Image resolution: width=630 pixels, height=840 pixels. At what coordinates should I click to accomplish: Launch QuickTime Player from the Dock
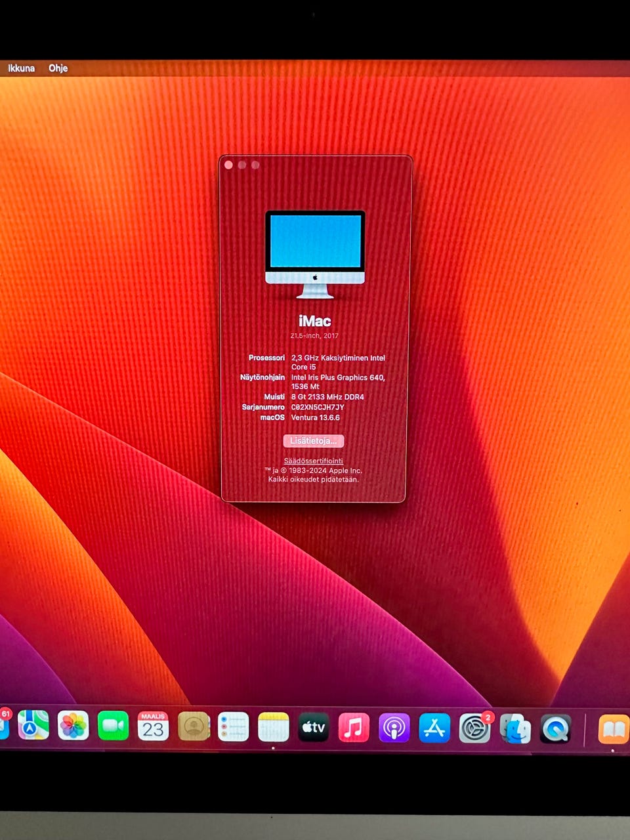coord(555,728)
